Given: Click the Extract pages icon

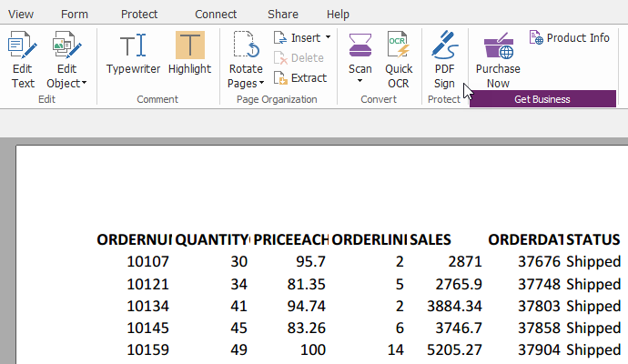Looking at the screenshot, I should [280, 77].
